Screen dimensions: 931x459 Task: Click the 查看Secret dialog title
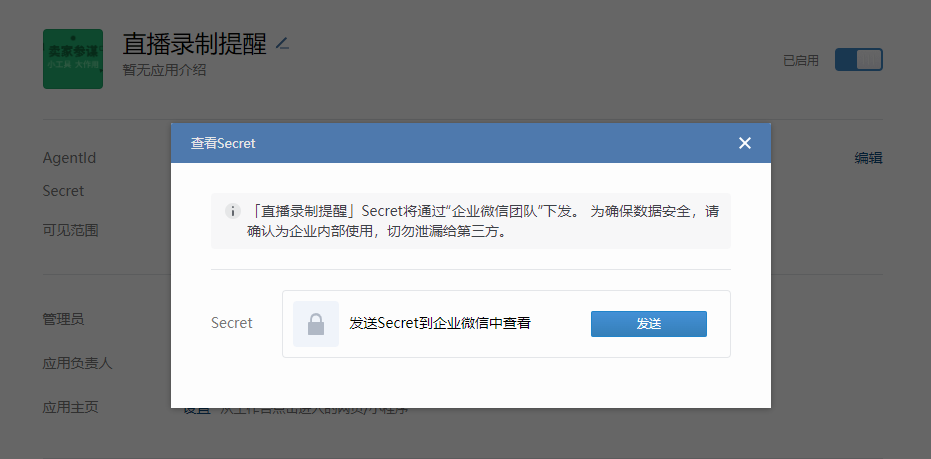[x=223, y=143]
